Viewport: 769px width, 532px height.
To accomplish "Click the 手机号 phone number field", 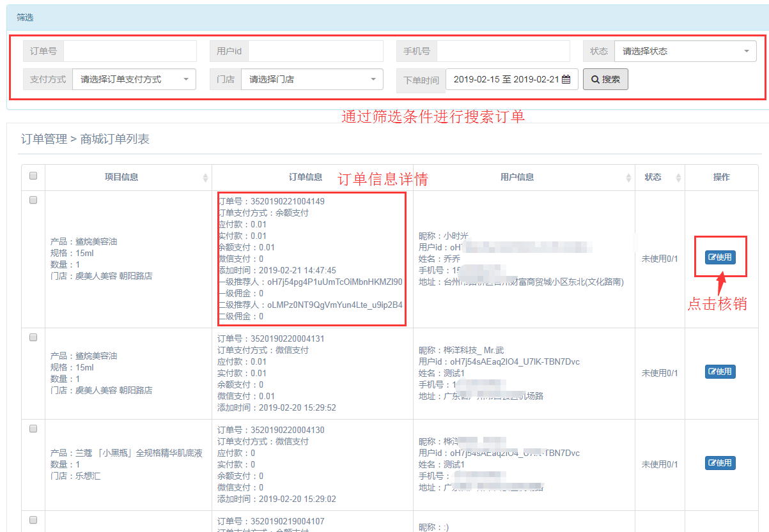I will [x=502, y=51].
